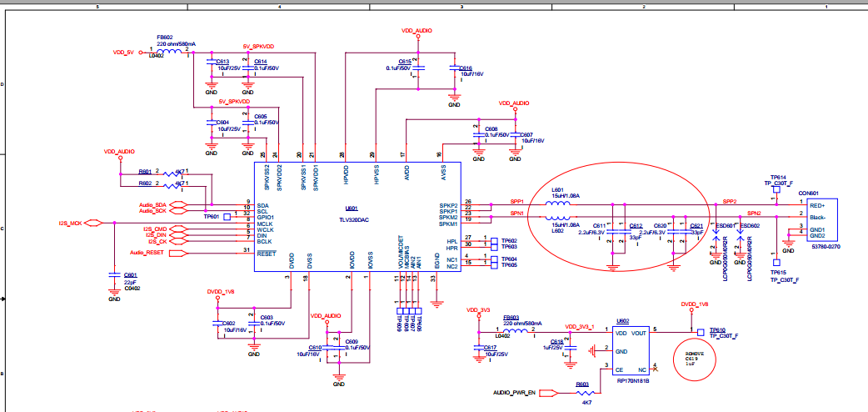Select the U601 reference designator label
This screenshot has height=412, width=868.
(x=352, y=209)
